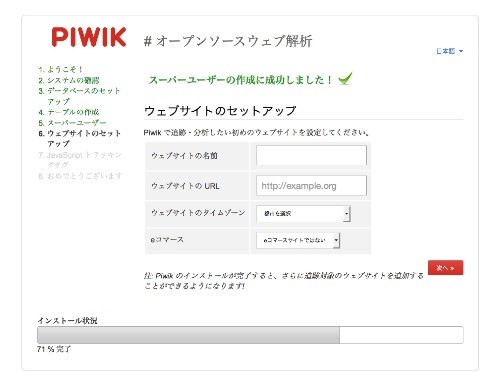Select step 4 テーブルの作成
The width and height of the screenshot is (500, 372).
tap(69, 112)
